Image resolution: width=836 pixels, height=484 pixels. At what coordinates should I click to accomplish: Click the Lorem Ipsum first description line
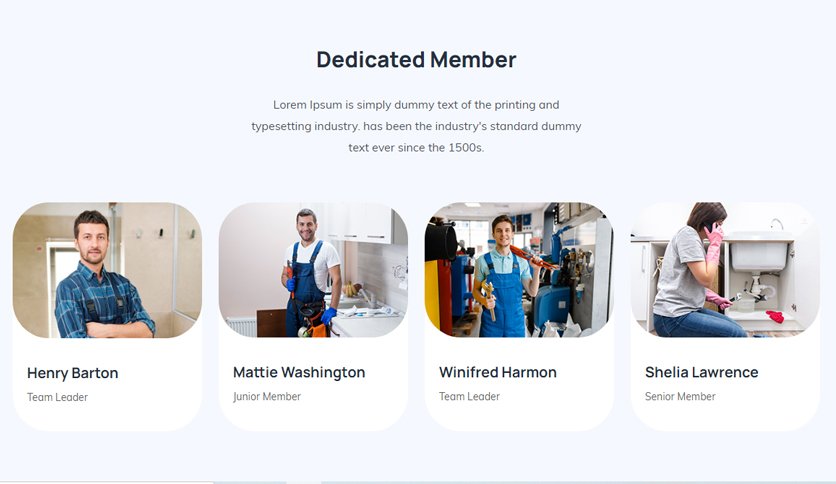(x=416, y=105)
